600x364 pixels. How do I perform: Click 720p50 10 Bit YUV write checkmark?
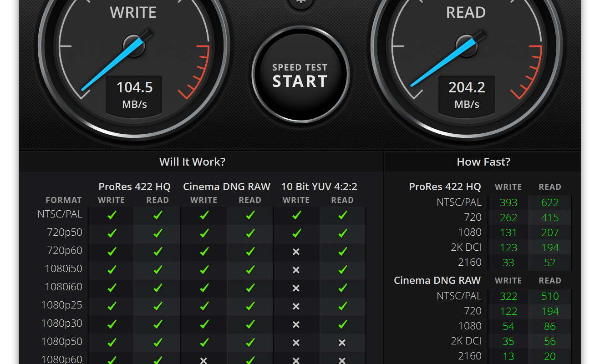(296, 233)
